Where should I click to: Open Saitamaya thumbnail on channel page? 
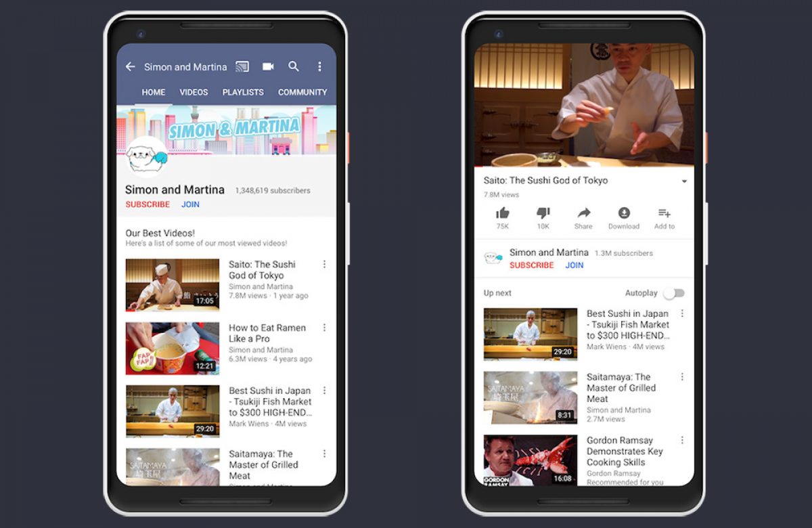click(x=173, y=467)
